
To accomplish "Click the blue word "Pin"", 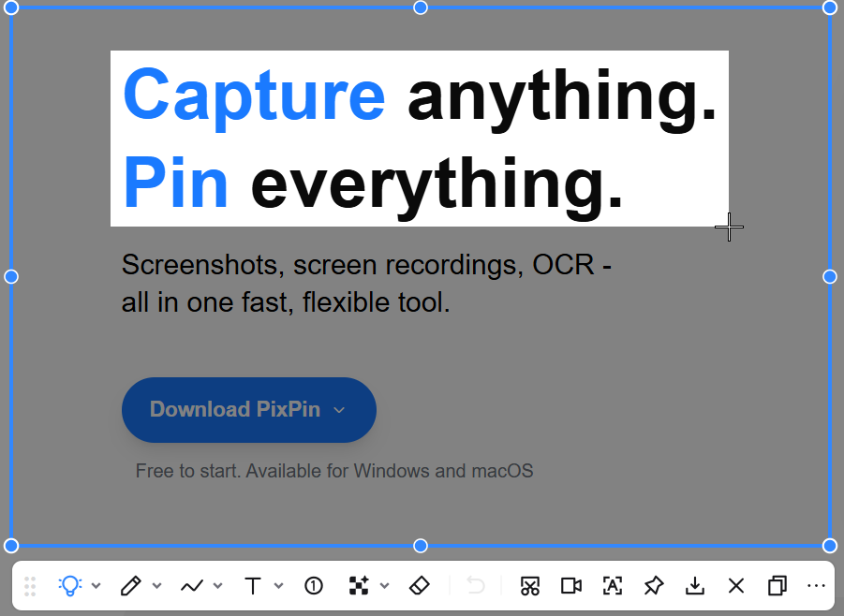I will (175, 182).
